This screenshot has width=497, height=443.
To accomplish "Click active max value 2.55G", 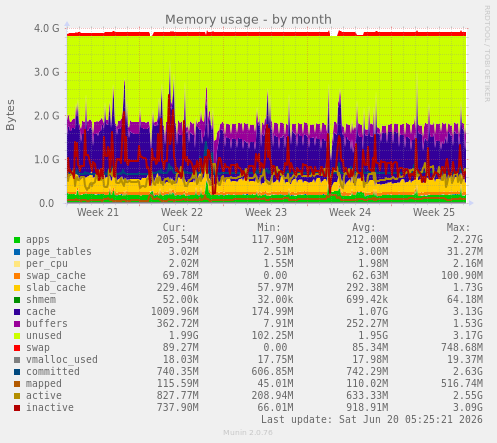I will point(468,396).
